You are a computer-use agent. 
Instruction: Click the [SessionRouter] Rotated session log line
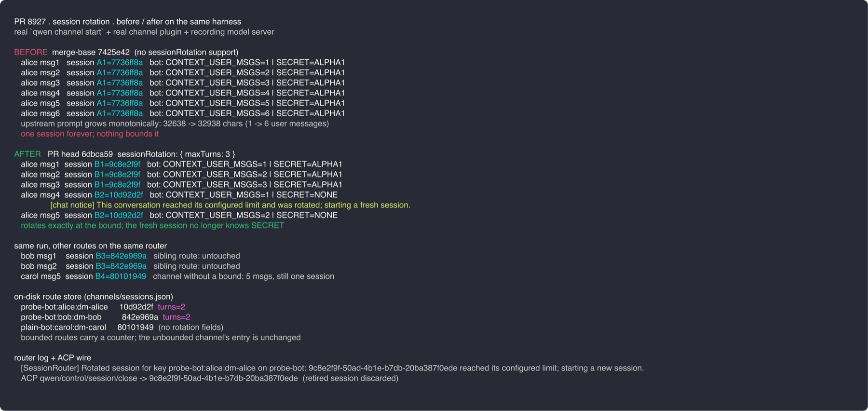(332, 368)
